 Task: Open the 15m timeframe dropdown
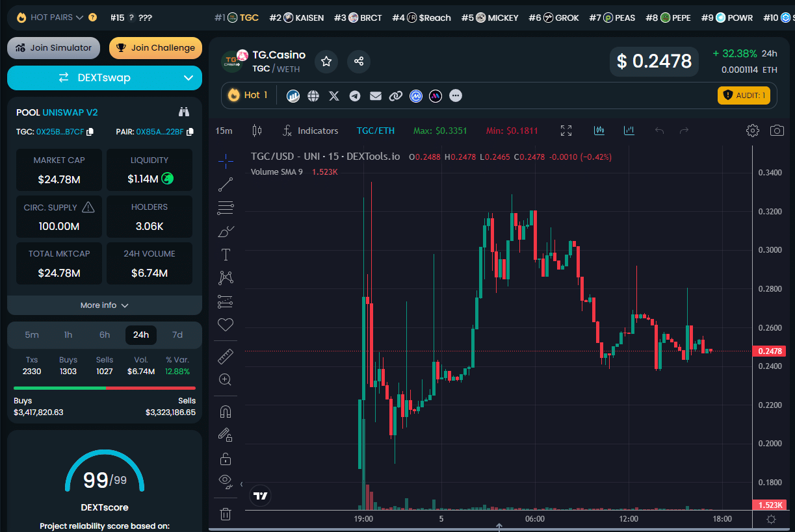[x=224, y=131]
